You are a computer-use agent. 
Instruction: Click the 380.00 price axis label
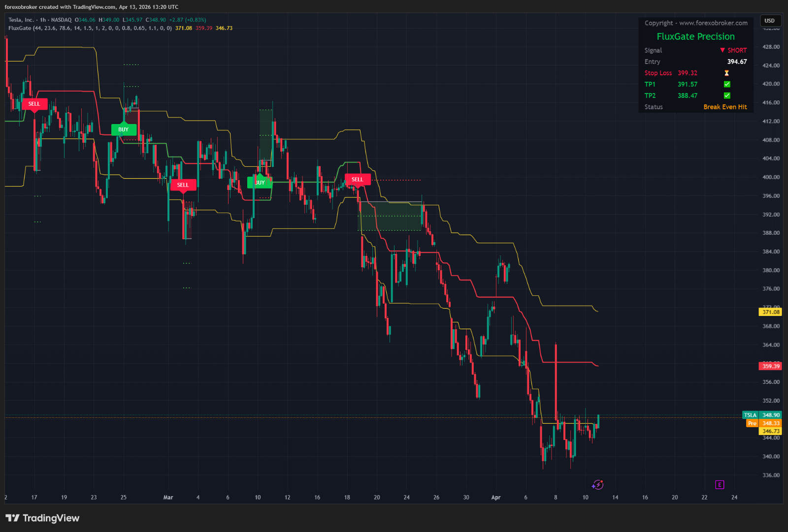coord(771,270)
